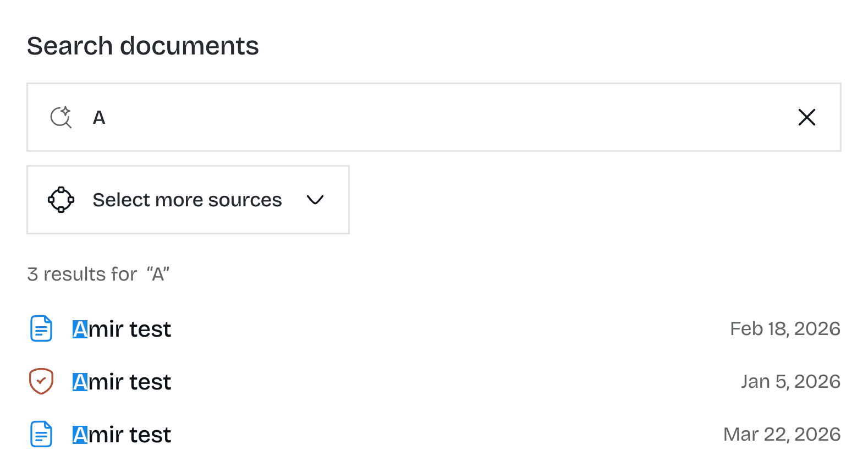The height and width of the screenshot is (472, 868).
Task: Click the highlighted A in the Mar 22 result
Action: [80, 435]
